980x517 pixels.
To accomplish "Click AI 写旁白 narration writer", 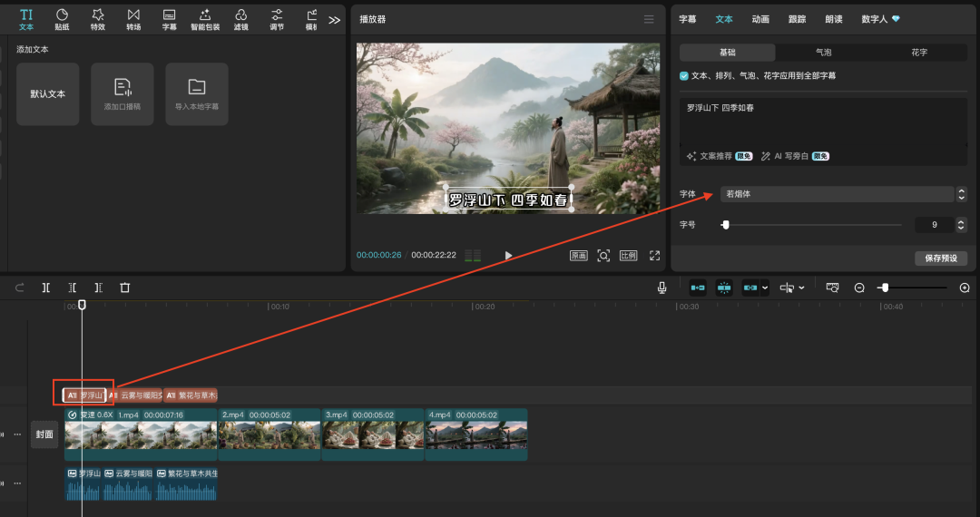I will click(795, 156).
